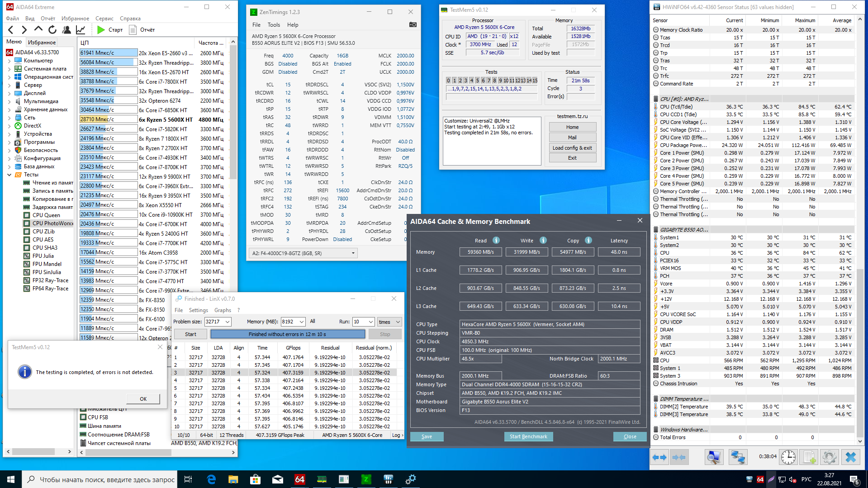
Task: Click Start Benchmark in AIDA64 Cache benchmark
Action: [x=528, y=436]
